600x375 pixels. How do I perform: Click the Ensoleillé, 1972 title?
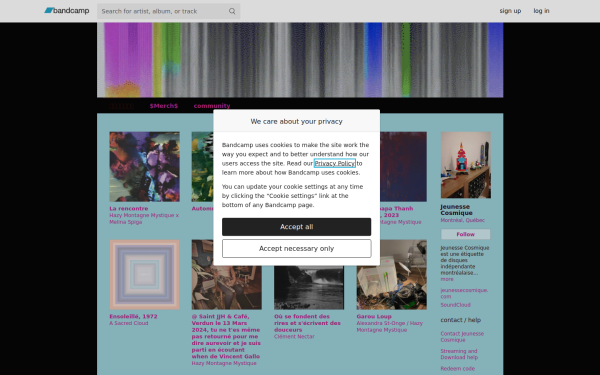(x=133, y=316)
